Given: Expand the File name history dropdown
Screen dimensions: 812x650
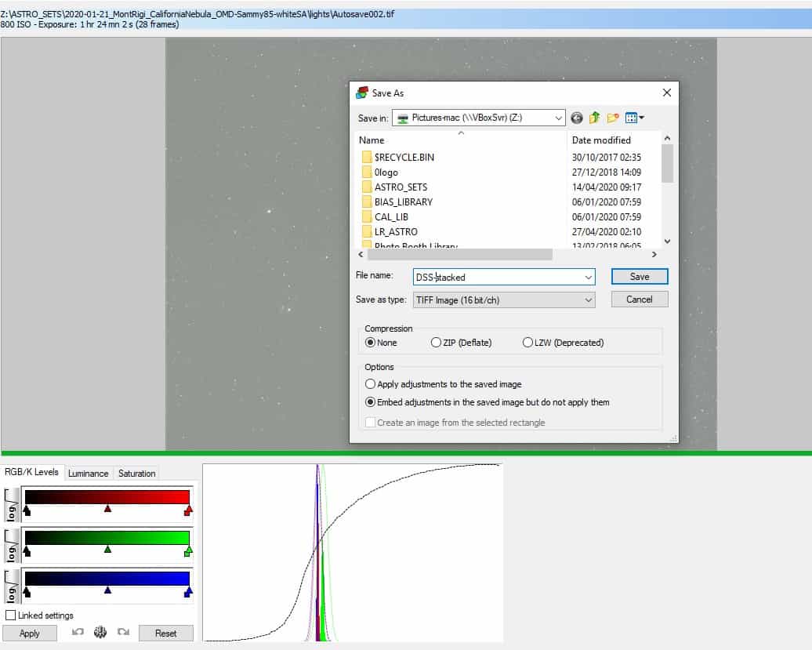Looking at the screenshot, I should pyautogui.click(x=589, y=277).
